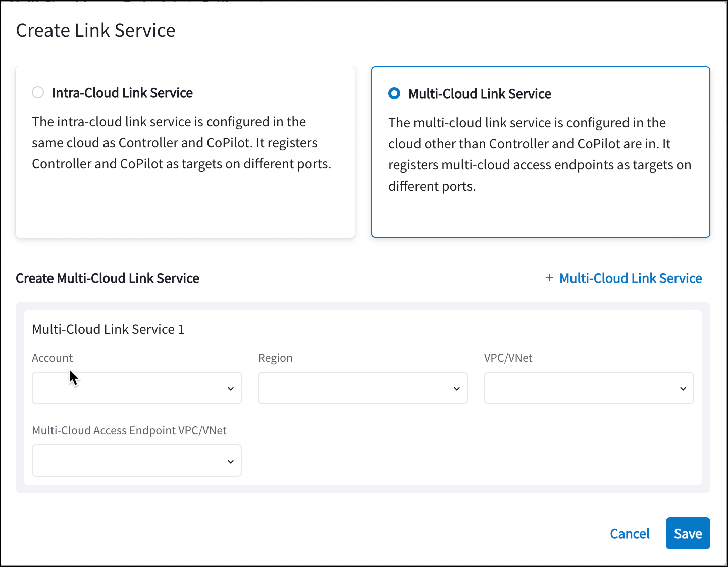The image size is (728, 567).
Task: Open the Multi-Cloud Access Endpoint VPC/VNet dropdown
Action: click(136, 461)
